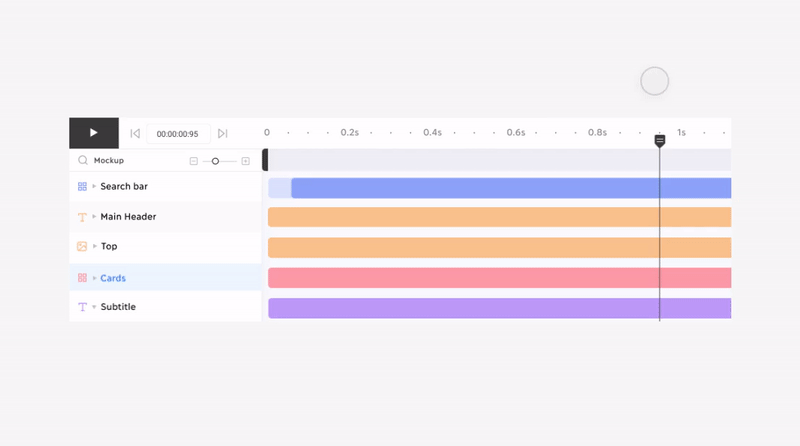Zoom out the timeline with minus icon
This screenshot has width=800, height=446.
193,161
